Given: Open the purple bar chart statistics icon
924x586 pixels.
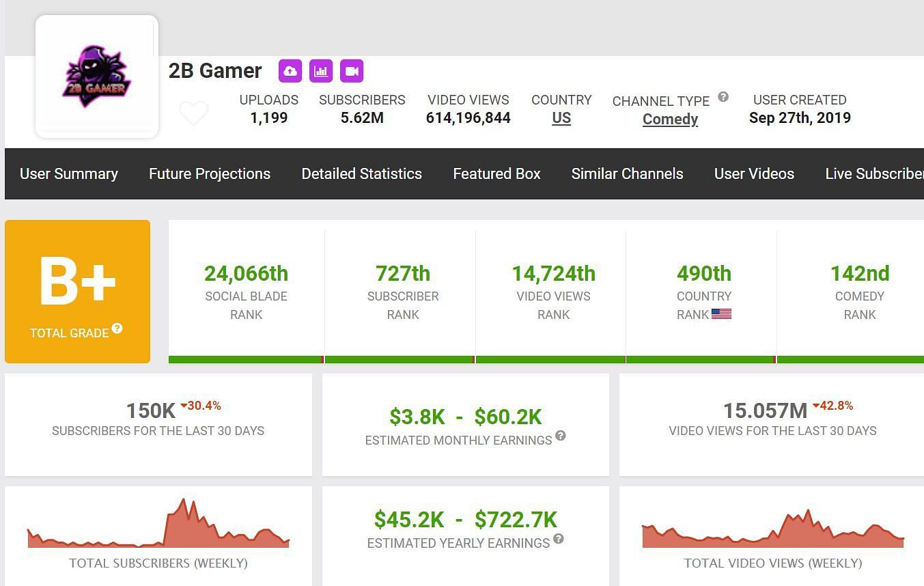Looking at the screenshot, I should tap(321, 71).
